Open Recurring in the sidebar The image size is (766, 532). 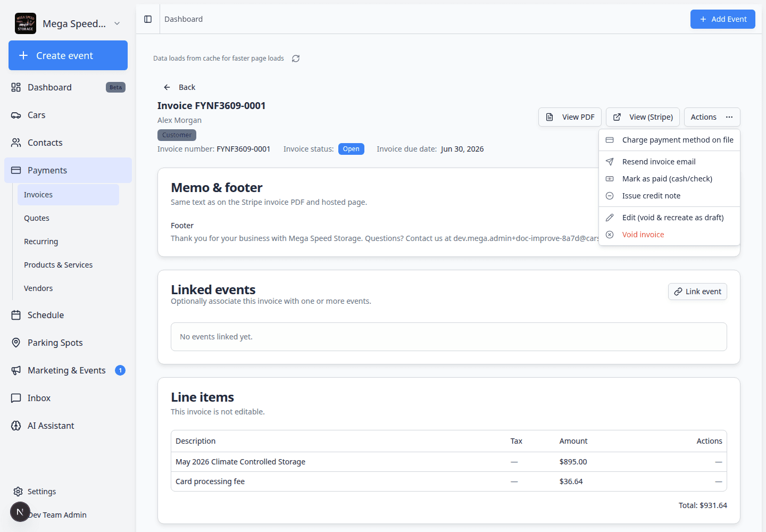[68, 242]
